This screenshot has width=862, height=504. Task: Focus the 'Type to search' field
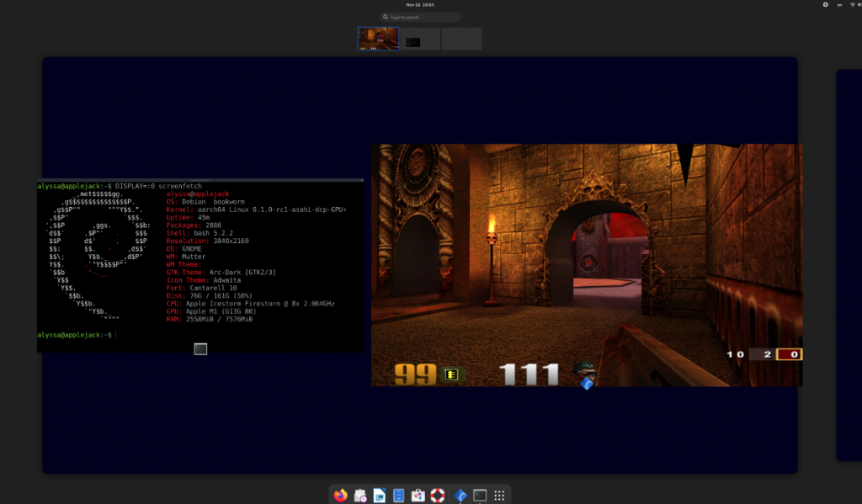click(420, 17)
